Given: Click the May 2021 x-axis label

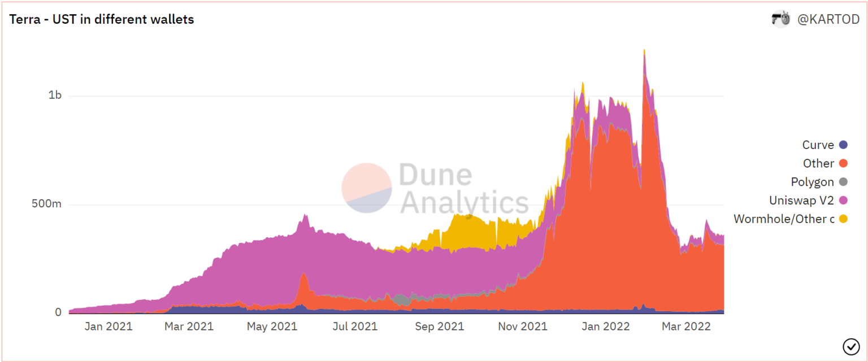Looking at the screenshot, I should [x=272, y=326].
